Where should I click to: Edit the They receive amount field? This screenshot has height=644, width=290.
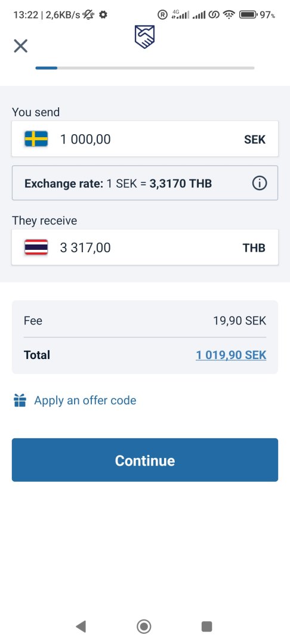point(145,247)
